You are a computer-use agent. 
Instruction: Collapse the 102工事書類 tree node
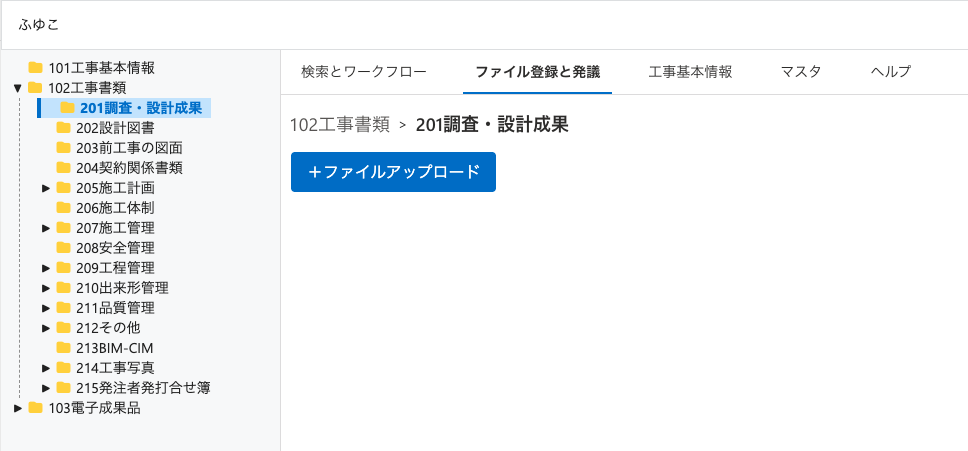click(18, 88)
